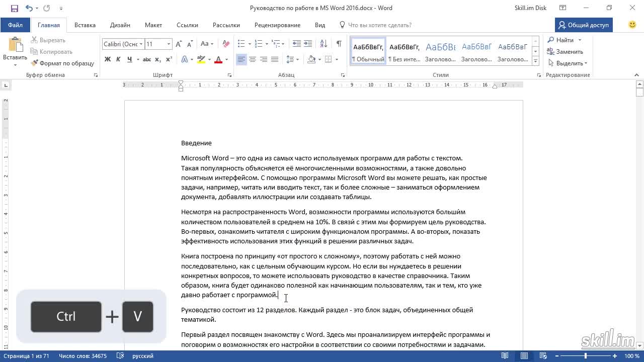
Task: Increase paragraph indent
Action: (x=308, y=44)
